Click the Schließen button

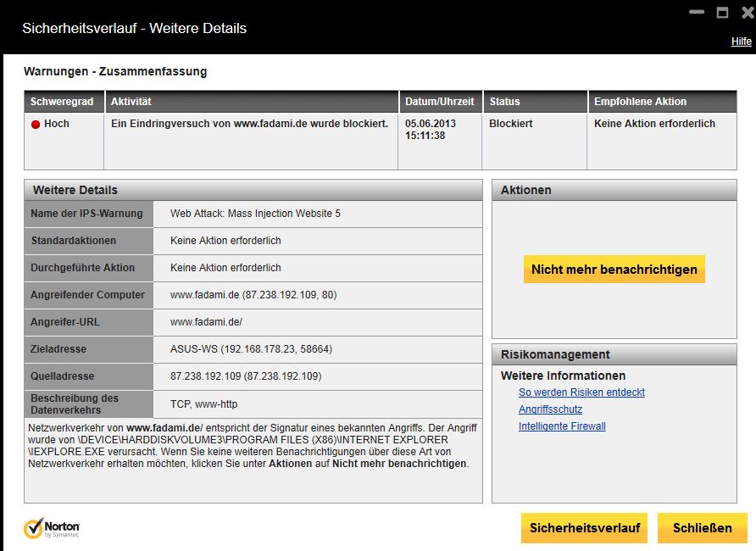coord(703,528)
